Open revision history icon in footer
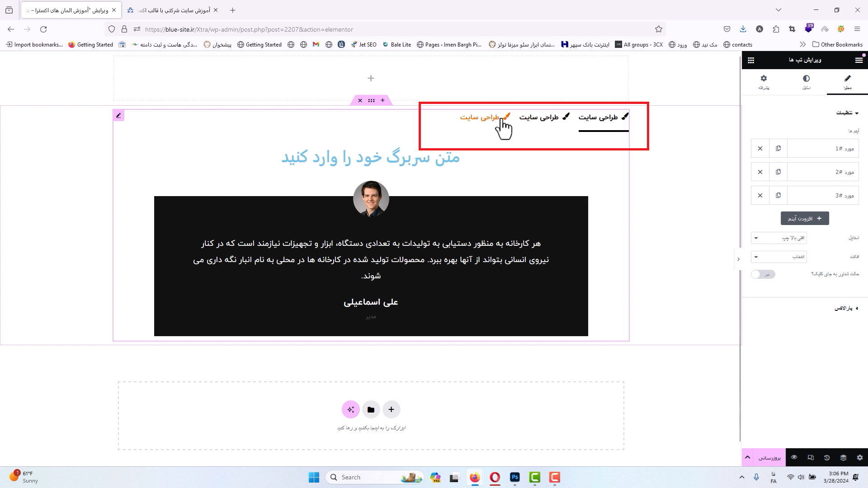 (827, 458)
